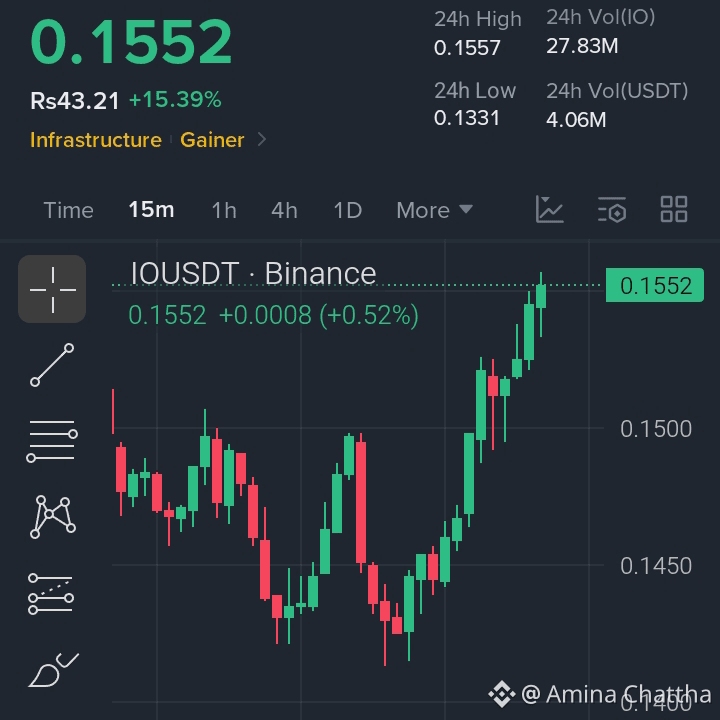Click the 0.1500 price axis label
The height and width of the screenshot is (720, 720).
coord(656,429)
